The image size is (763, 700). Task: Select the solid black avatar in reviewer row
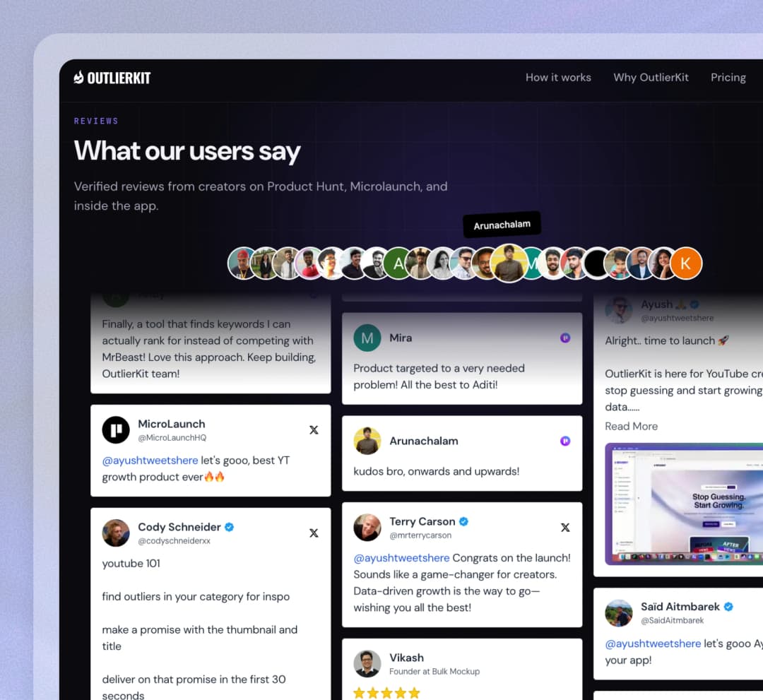[x=596, y=263]
